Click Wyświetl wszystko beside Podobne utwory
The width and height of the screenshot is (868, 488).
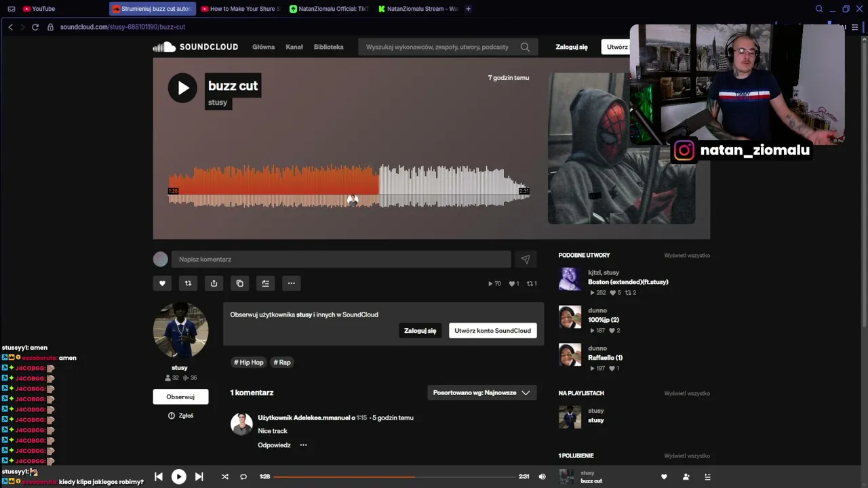tap(687, 256)
